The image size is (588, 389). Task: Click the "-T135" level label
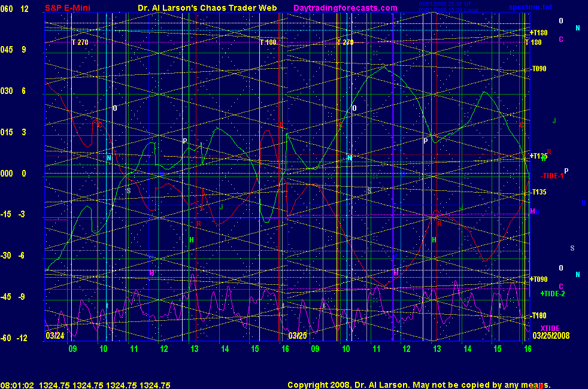[539, 192]
